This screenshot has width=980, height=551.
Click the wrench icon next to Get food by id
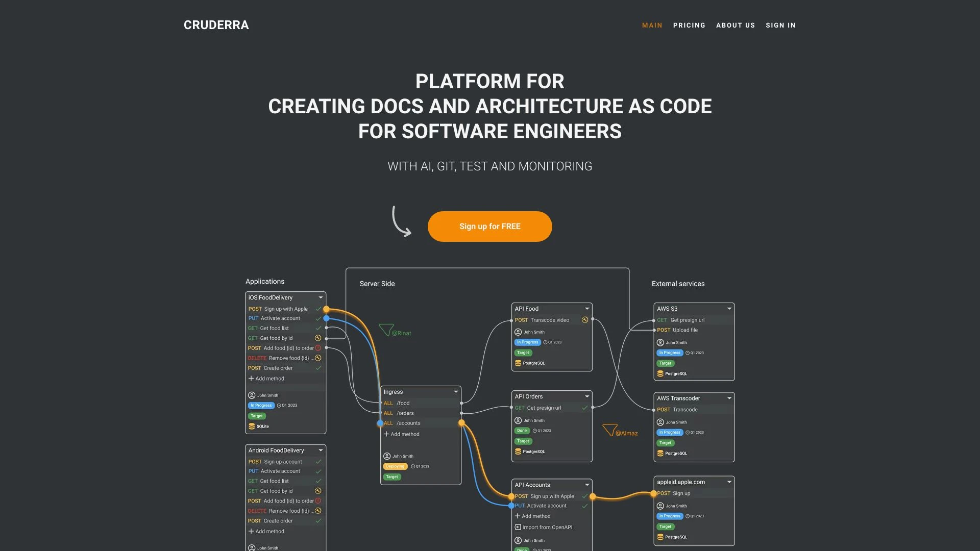point(317,338)
